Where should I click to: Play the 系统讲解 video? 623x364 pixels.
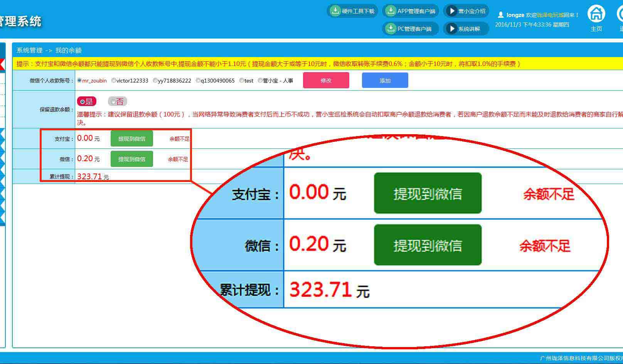(x=466, y=29)
